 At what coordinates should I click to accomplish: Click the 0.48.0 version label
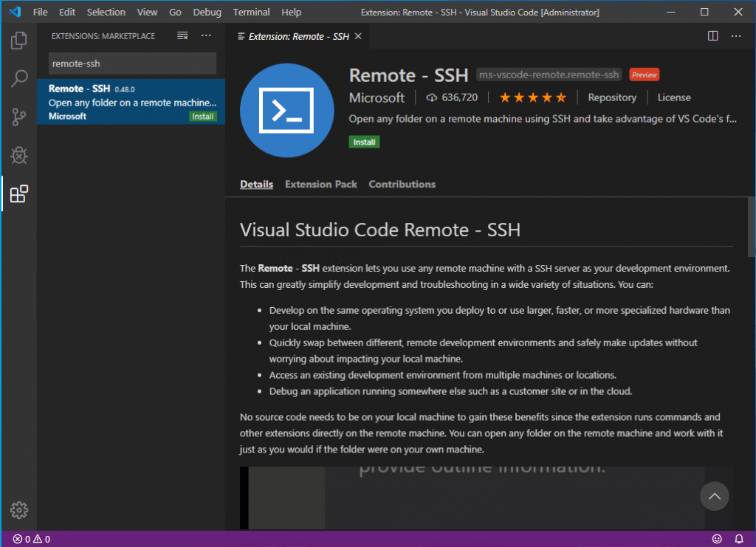pos(125,89)
